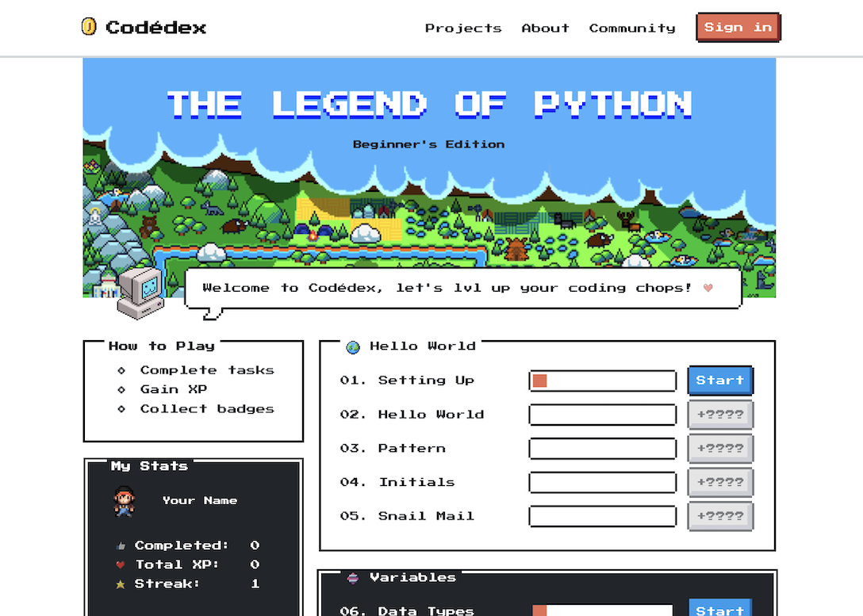Click the star icon next to Streak
This screenshot has width=863, height=616.
click(119, 583)
